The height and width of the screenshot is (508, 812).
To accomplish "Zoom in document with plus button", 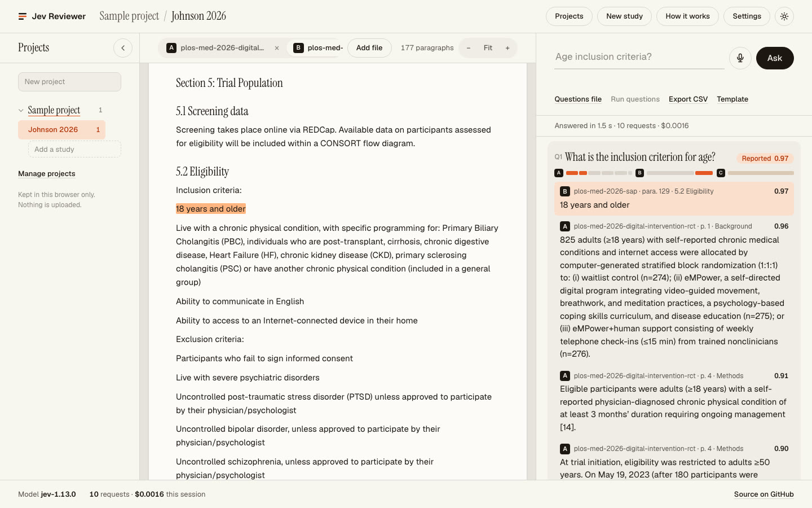I will click(507, 48).
